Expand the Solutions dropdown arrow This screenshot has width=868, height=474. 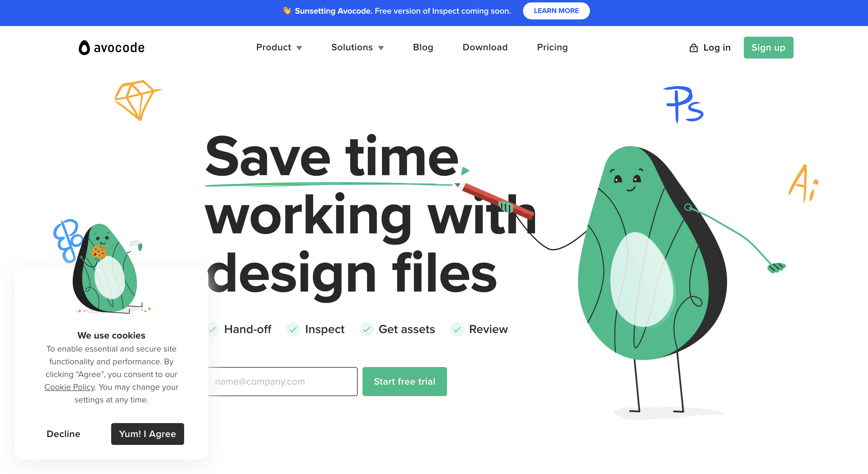(381, 48)
